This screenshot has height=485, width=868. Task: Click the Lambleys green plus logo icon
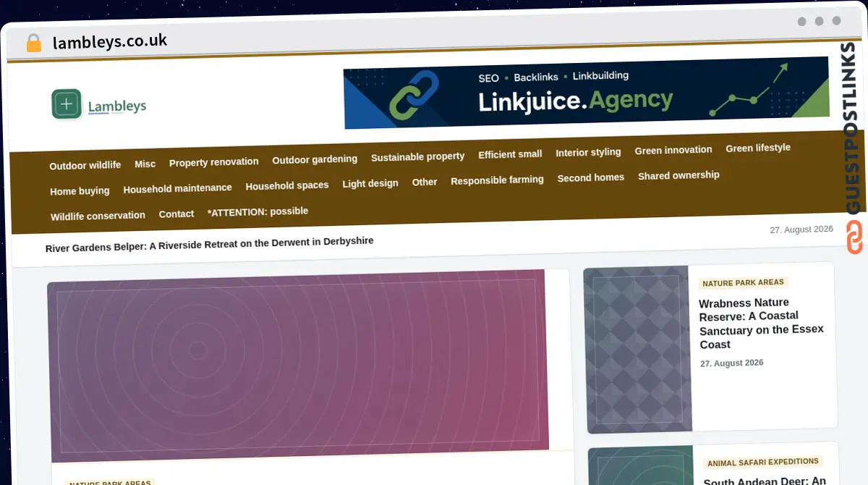67,104
